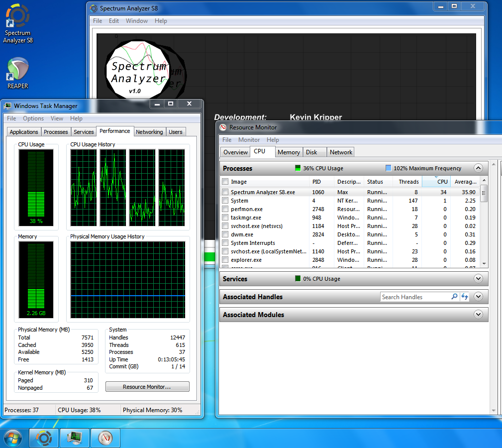Click blue Maximum Frequency indicator square
502x448 pixels.
pyautogui.click(x=389, y=168)
